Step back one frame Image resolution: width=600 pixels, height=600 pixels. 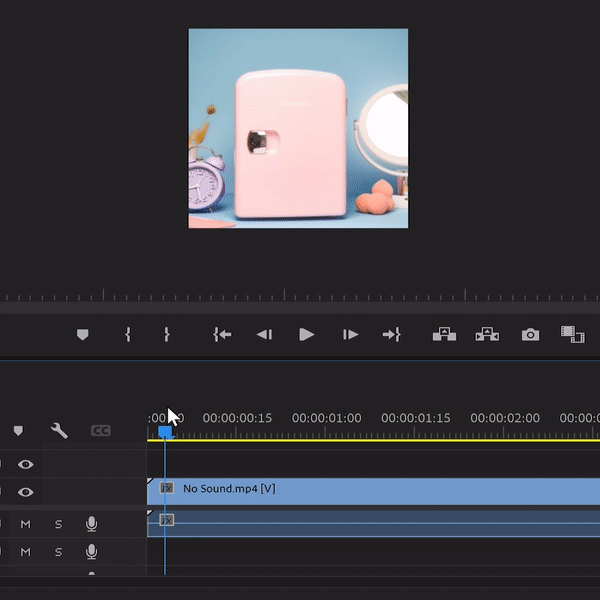coord(264,335)
